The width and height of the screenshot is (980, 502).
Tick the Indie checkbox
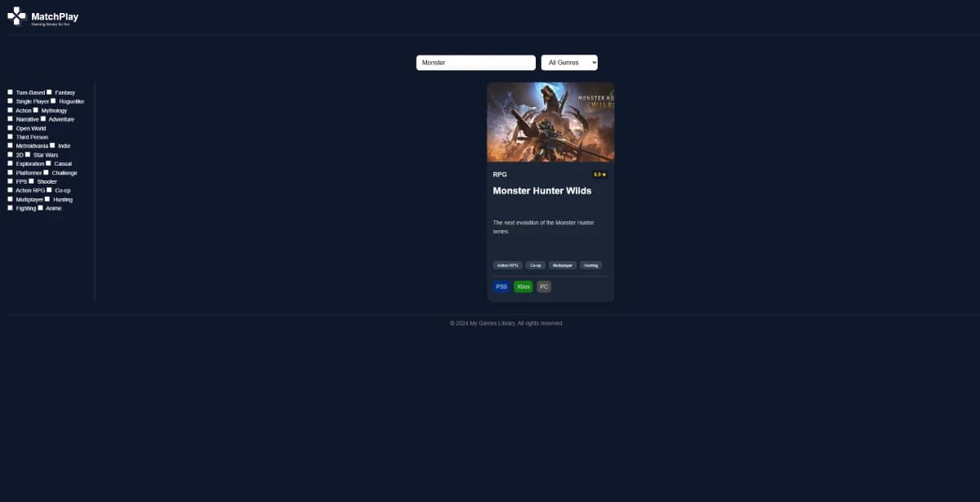pyautogui.click(x=53, y=145)
